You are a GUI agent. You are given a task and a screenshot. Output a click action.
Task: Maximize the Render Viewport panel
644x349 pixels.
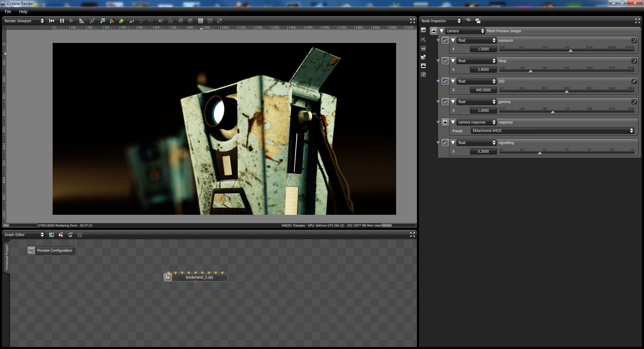[412, 21]
